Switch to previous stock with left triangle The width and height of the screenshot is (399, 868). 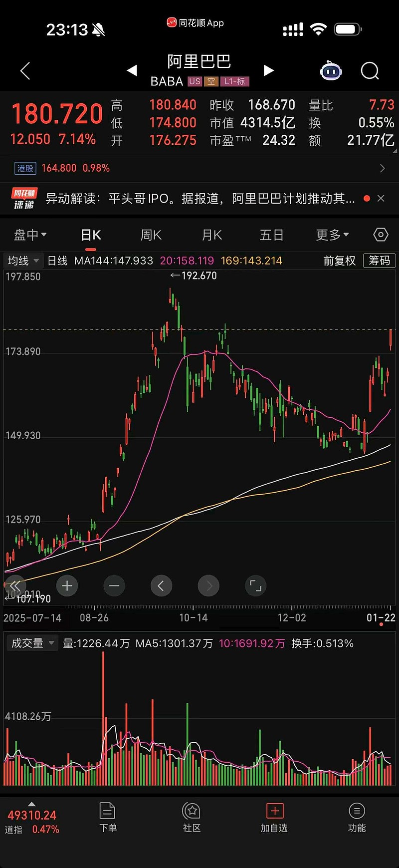point(132,70)
